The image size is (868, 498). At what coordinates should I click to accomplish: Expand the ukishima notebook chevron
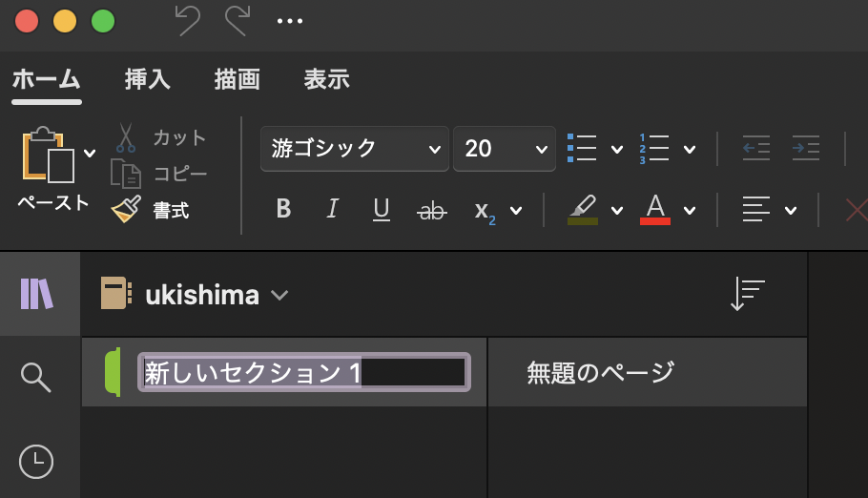pos(279,295)
